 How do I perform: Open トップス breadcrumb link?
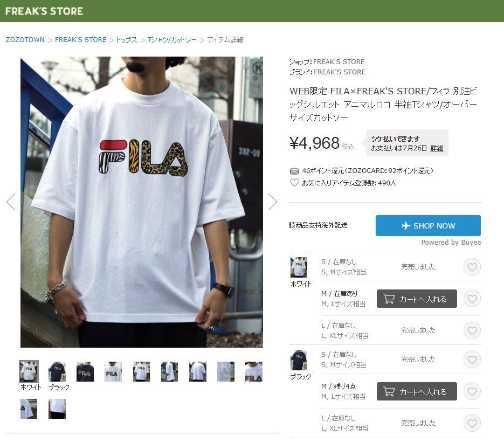(x=126, y=40)
